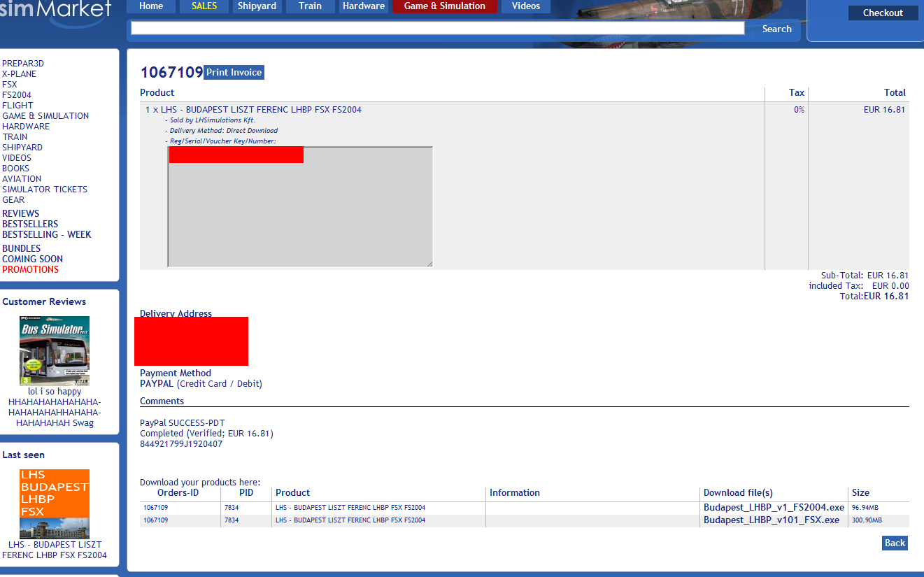
Task: Click the serial key text area
Action: 300,207
